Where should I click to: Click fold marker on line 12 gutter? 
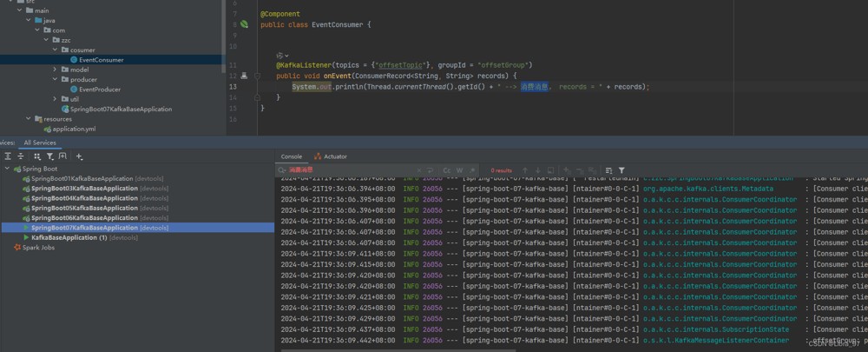258,76
